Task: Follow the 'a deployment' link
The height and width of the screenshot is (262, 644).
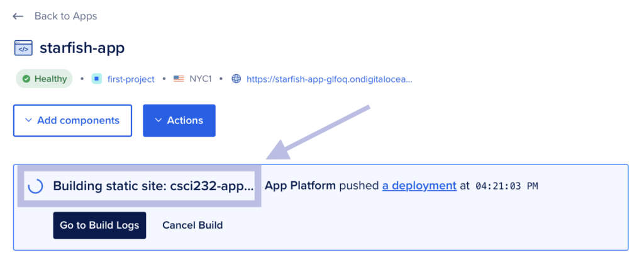Action: 419,186
